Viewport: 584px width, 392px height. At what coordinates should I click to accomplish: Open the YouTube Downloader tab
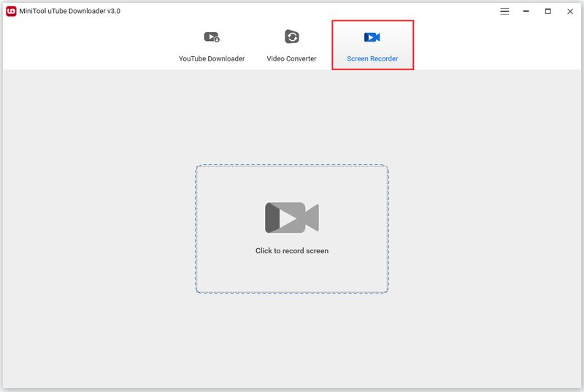[212, 45]
